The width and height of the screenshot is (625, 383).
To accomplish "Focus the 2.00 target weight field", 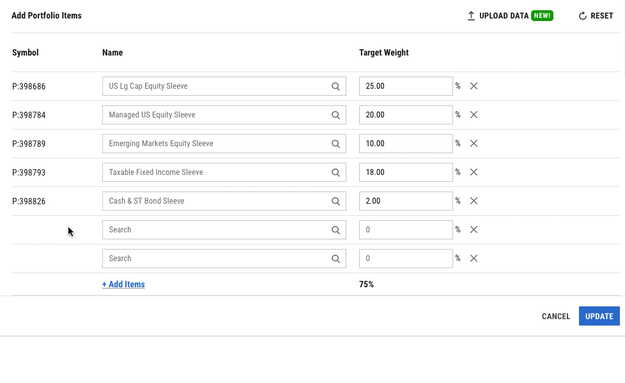I will point(406,201).
